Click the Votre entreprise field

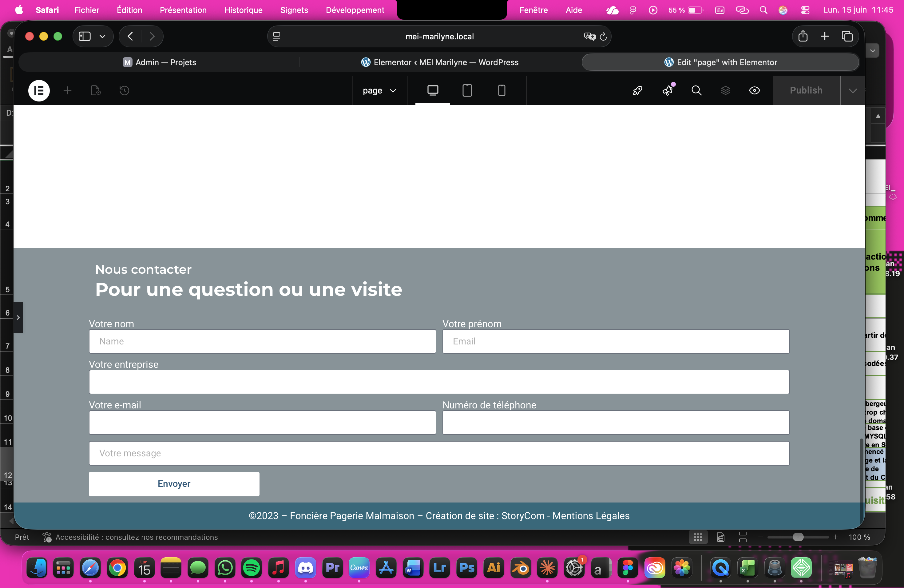[439, 382]
